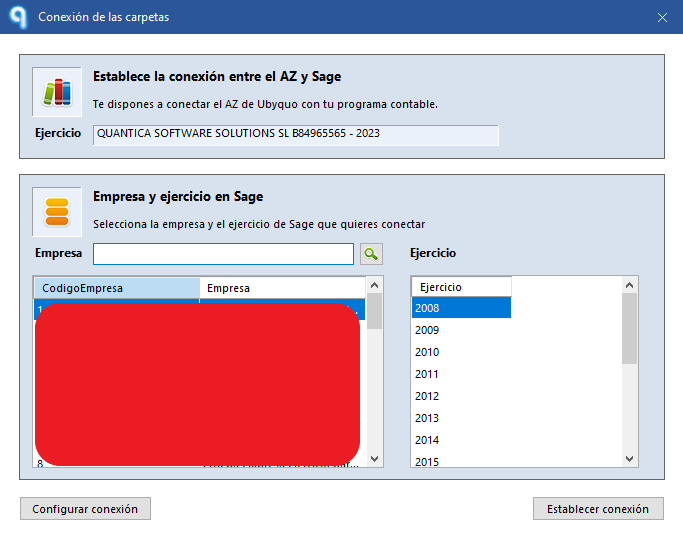Image resolution: width=683 pixels, height=533 pixels.
Task: Select year 2013 in Ejercicio list
Action: (x=461, y=418)
